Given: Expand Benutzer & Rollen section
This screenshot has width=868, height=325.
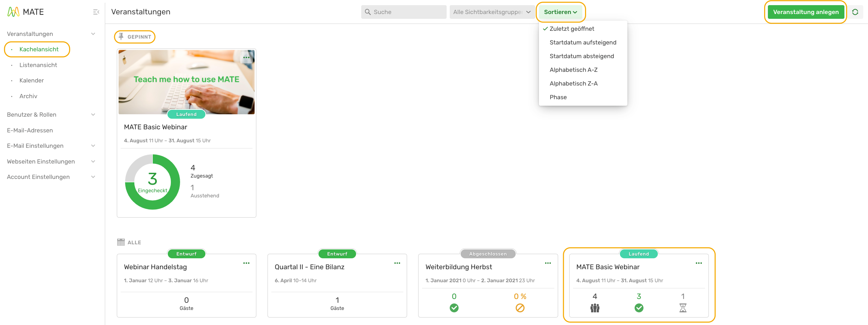Looking at the screenshot, I should (x=93, y=115).
